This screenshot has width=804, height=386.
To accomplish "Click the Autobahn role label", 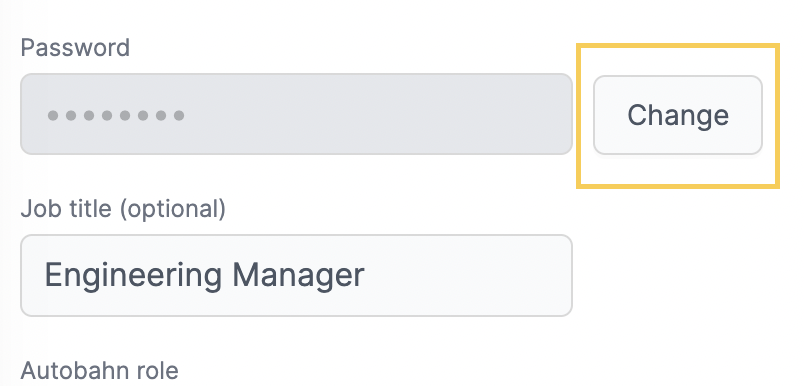I will [x=99, y=370].
